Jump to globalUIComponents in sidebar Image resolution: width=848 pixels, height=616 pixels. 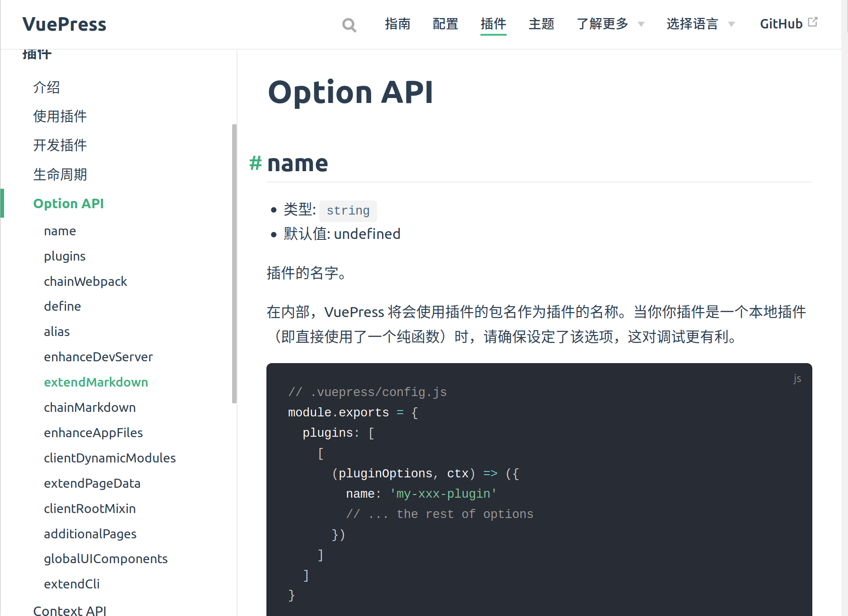(x=106, y=559)
